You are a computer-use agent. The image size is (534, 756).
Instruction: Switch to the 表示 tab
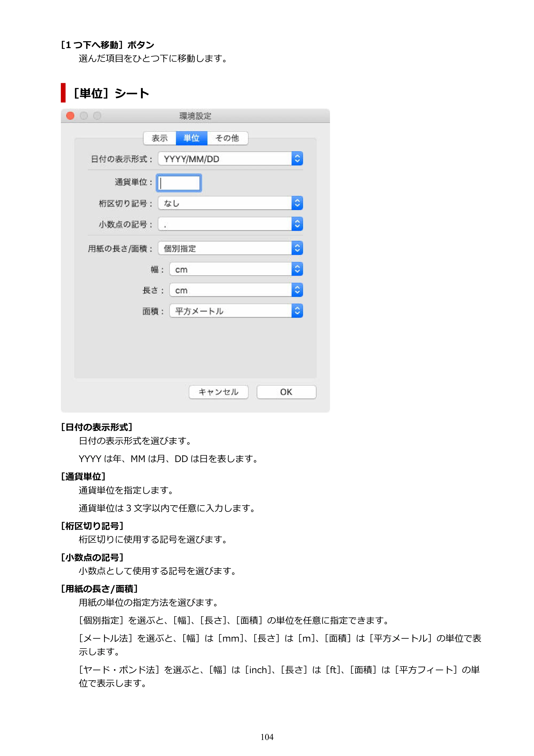[160, 138]
